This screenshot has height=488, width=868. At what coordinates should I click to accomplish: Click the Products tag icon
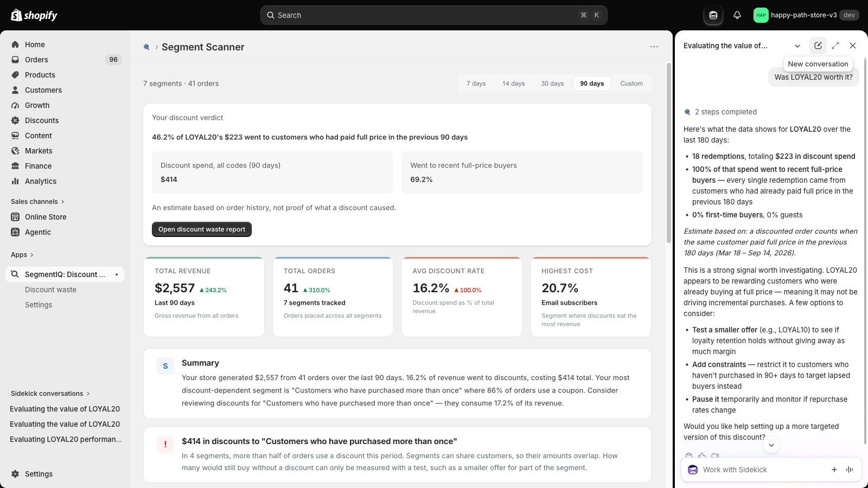click(15, 75)
